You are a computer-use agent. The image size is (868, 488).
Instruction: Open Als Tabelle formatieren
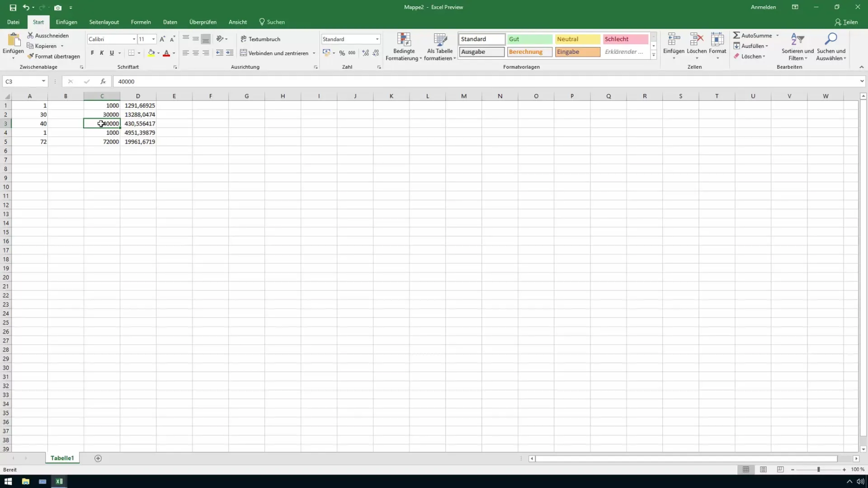pos(440,47)
